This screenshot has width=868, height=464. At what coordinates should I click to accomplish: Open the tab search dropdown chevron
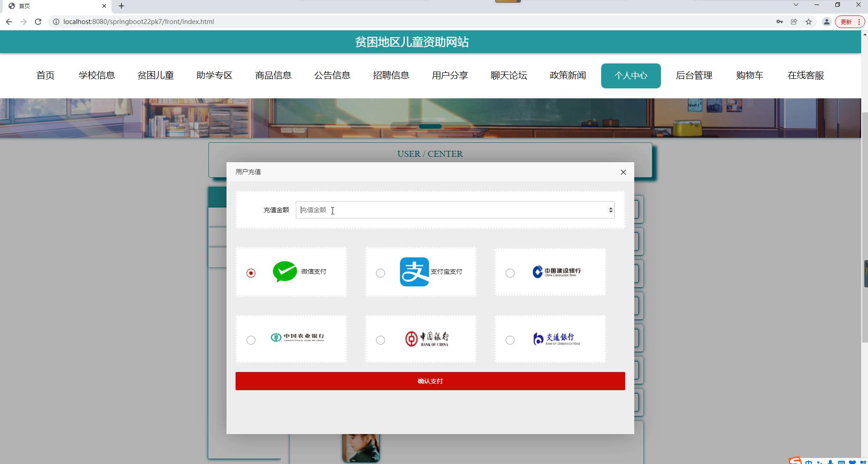click(796, 5)
